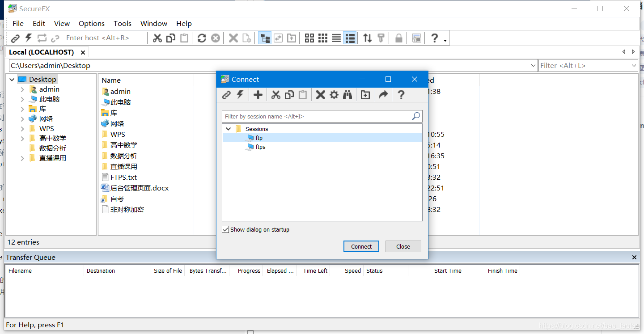Expand the WPS tree node
Screen dimensions: 644x334
tap(22, 129)
